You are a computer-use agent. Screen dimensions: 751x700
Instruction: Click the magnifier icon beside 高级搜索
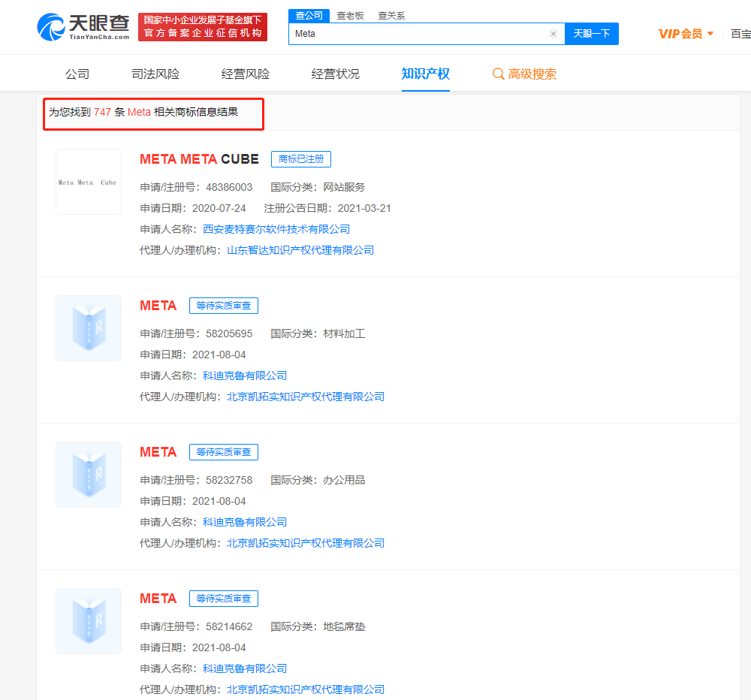click(x=497, y=74)
